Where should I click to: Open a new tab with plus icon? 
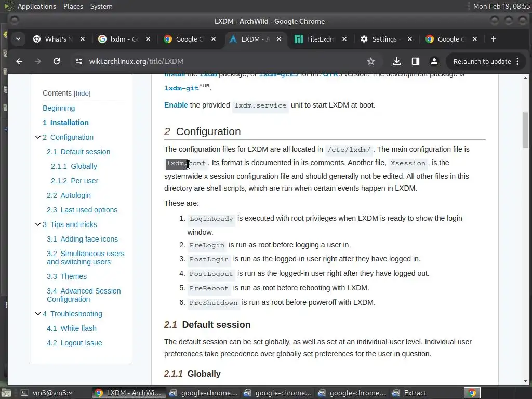coord(494,39)
